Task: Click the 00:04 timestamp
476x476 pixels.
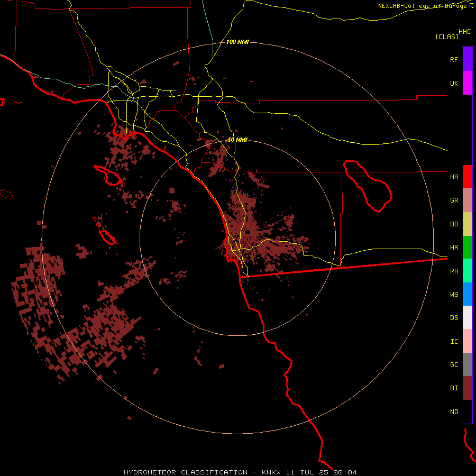Action: click(345, 472)
